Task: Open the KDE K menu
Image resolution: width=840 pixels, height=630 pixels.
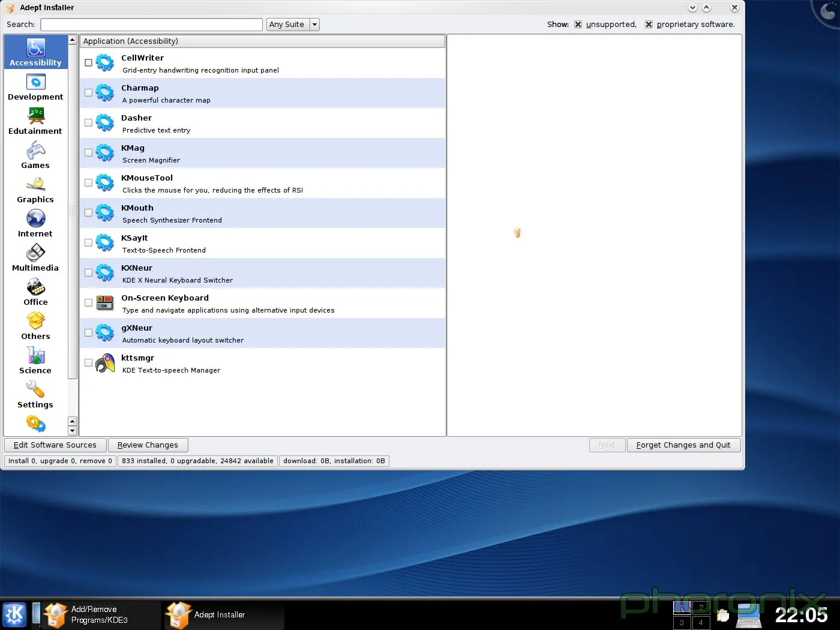Action: point(14,614)
